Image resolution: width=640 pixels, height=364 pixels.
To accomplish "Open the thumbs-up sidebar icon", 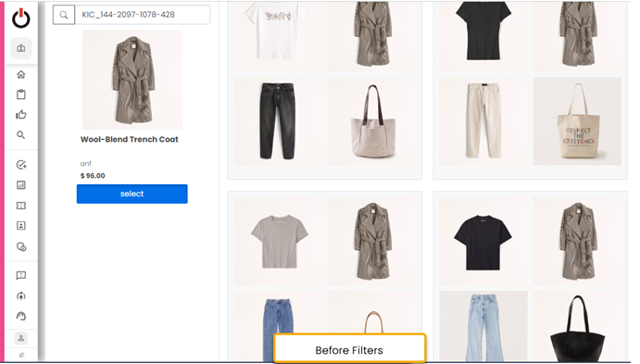I will point(20,115).
